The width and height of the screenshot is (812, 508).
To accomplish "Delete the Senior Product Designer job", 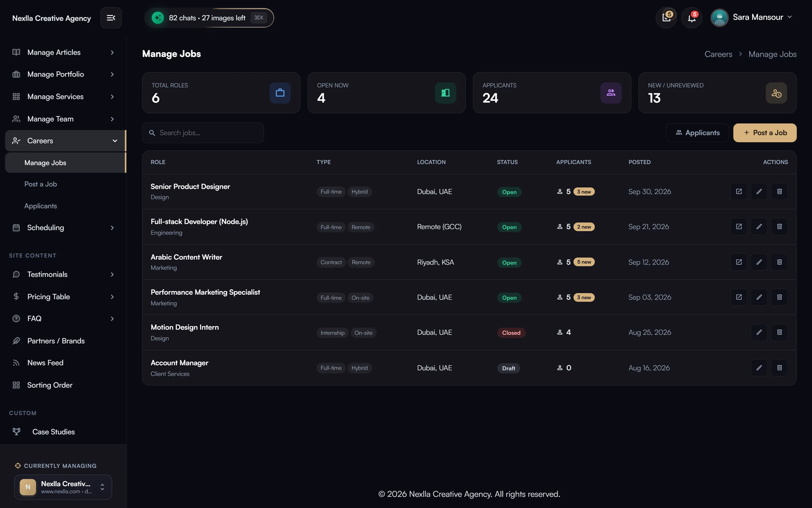I will (780, 191).
